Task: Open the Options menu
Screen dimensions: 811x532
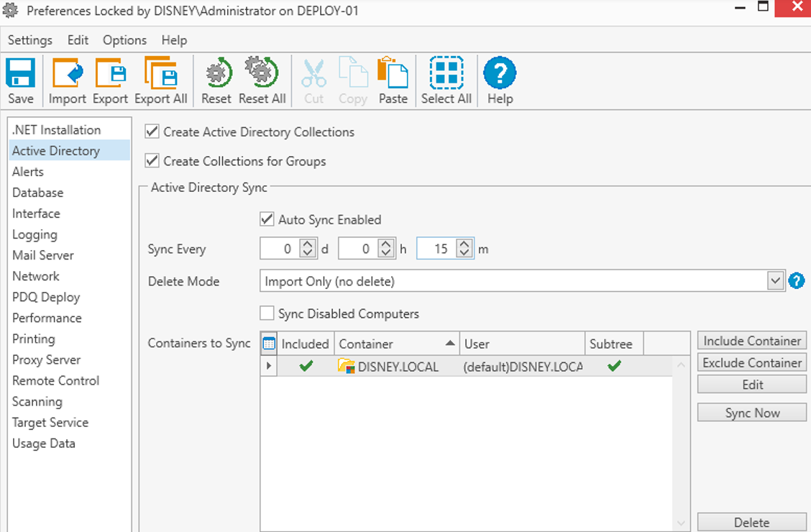Action: point(124,40)
